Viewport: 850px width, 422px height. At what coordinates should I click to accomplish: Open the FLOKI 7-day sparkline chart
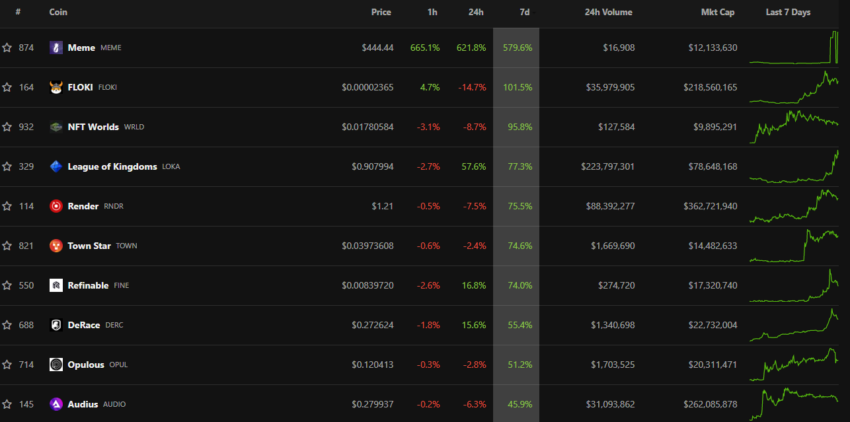pos(794,87)
